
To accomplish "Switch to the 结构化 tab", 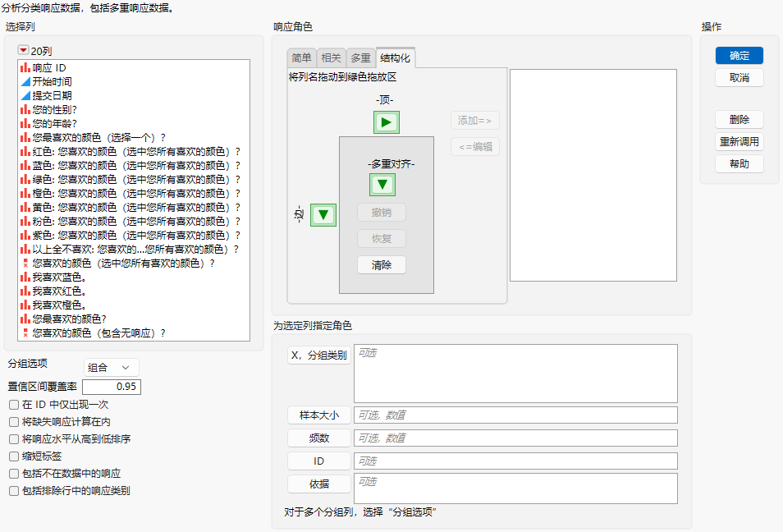I will tap(395, 58).
